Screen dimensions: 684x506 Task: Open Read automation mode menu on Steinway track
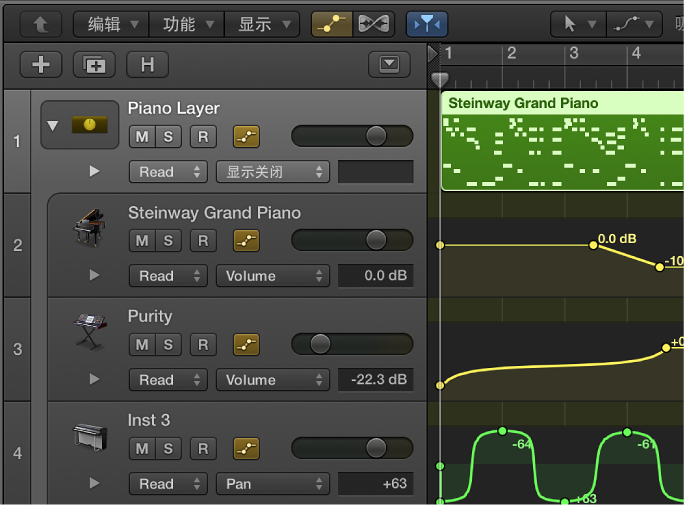tap(168, 275)
